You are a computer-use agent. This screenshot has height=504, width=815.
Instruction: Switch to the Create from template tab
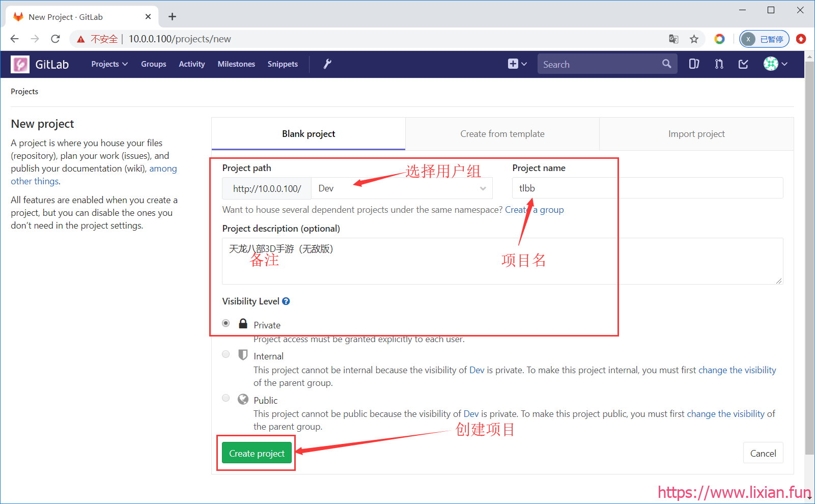(502, 134)
